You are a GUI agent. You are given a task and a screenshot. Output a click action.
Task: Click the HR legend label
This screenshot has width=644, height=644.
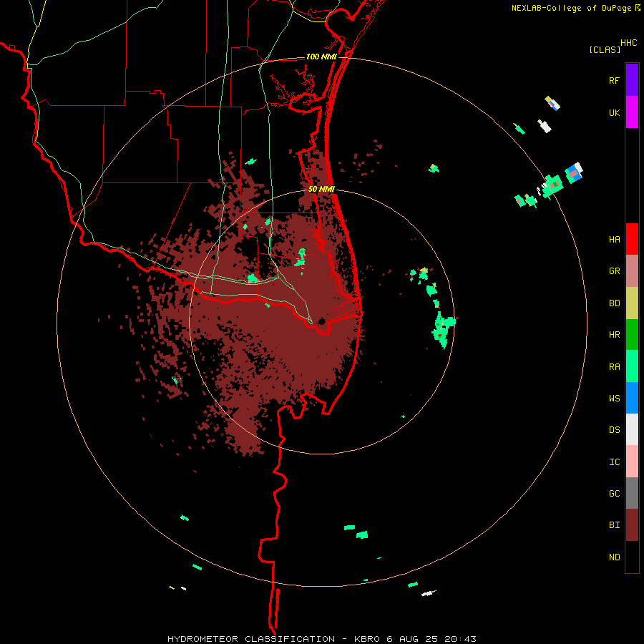614,335
